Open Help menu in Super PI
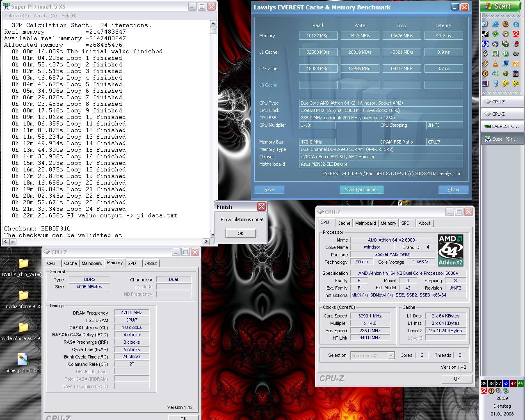This screenshot has height=420, width=525. (69, 16)
